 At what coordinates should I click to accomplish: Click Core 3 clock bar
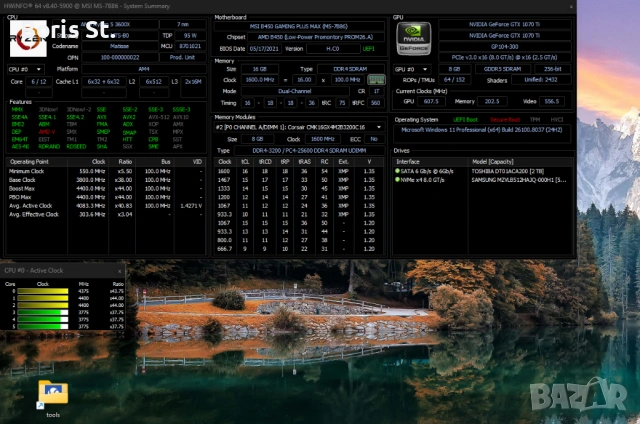tap(42, 313)
